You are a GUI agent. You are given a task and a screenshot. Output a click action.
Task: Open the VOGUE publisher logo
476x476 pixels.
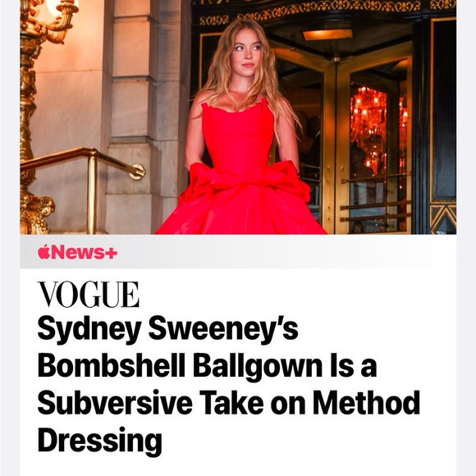(x=89, y=294)
